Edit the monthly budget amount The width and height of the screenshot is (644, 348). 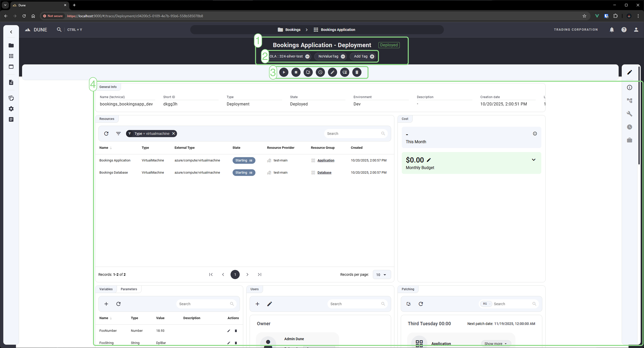429,160
